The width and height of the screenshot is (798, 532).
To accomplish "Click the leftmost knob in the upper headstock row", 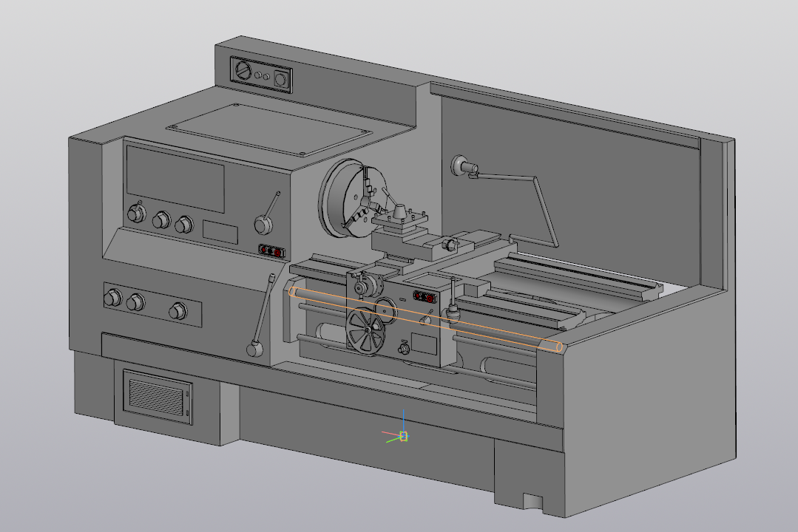I will pos(135,214).
